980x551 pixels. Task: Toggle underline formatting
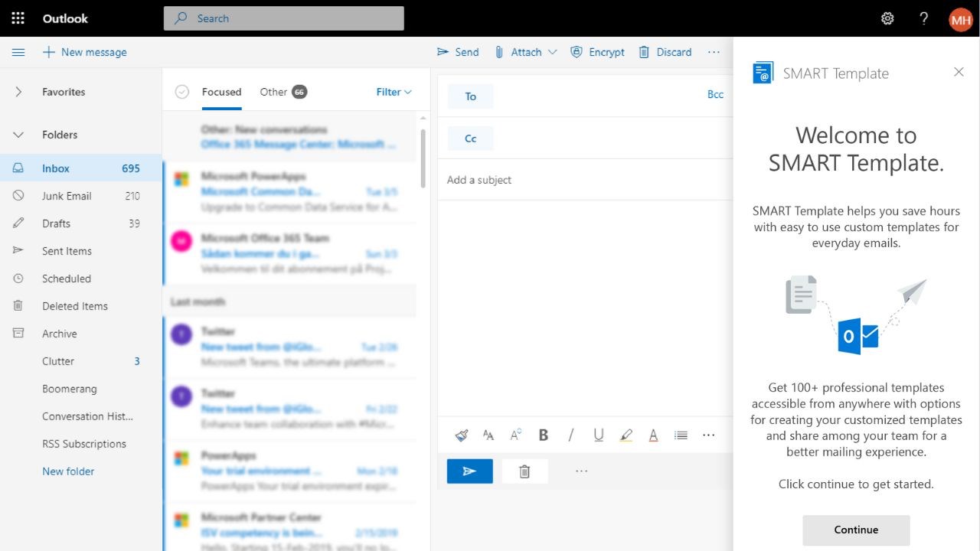[x=599, y=435]
